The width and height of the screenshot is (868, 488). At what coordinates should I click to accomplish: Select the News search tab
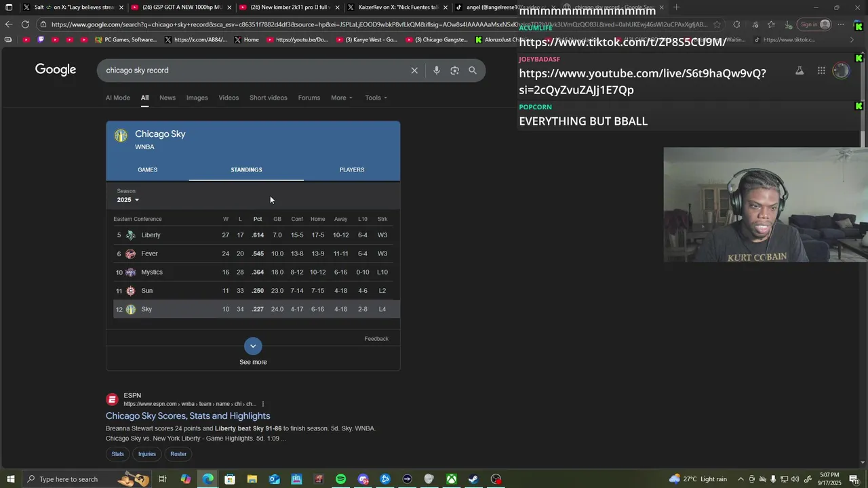click(167, 98)
